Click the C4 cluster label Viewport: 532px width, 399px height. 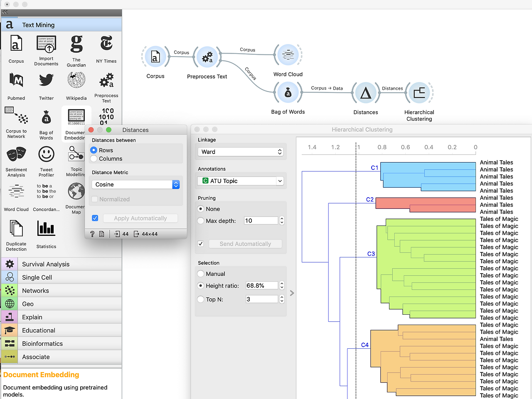click(x=365, y=345)
